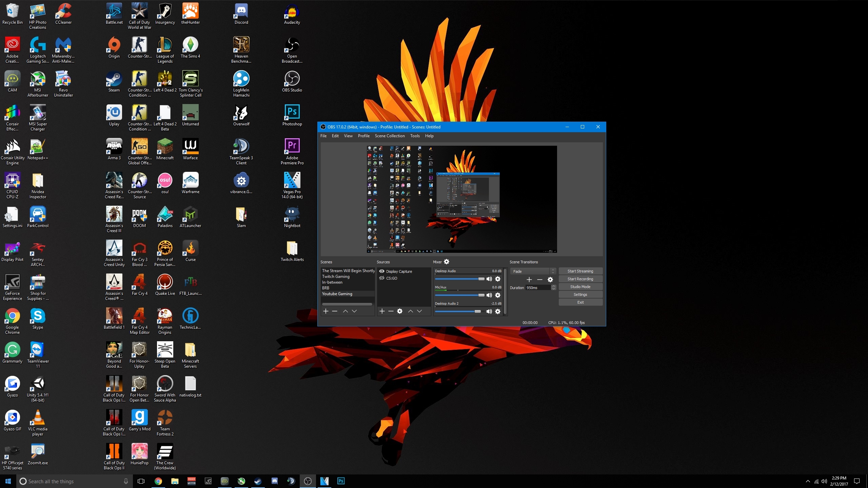
Task: Open source properties gear in Sources panel
Action: tap(400, 311)
